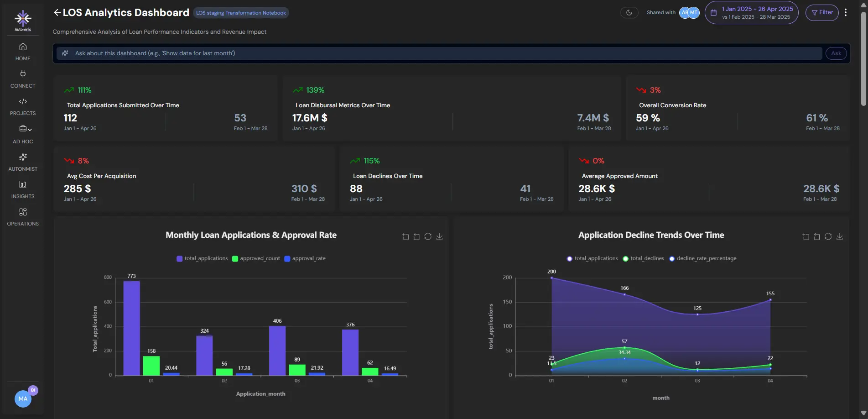Navigate to Operations in sidebar
Image resolution: width=868 pixels, height=419 pixels.
click(23, 217)
